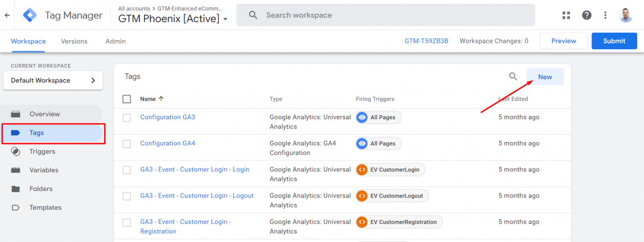Click the user profile avatar
This screenshot has width=644, height=242.
coord(625,15)
